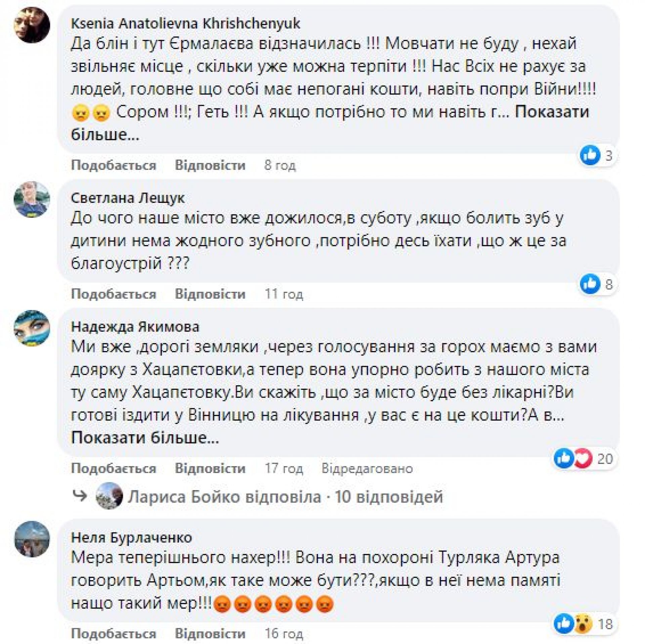Click the 8 год timestamp on Ksenia's comment
The width and height of the screenshot is (645, 644).
(x=280, y=165)
